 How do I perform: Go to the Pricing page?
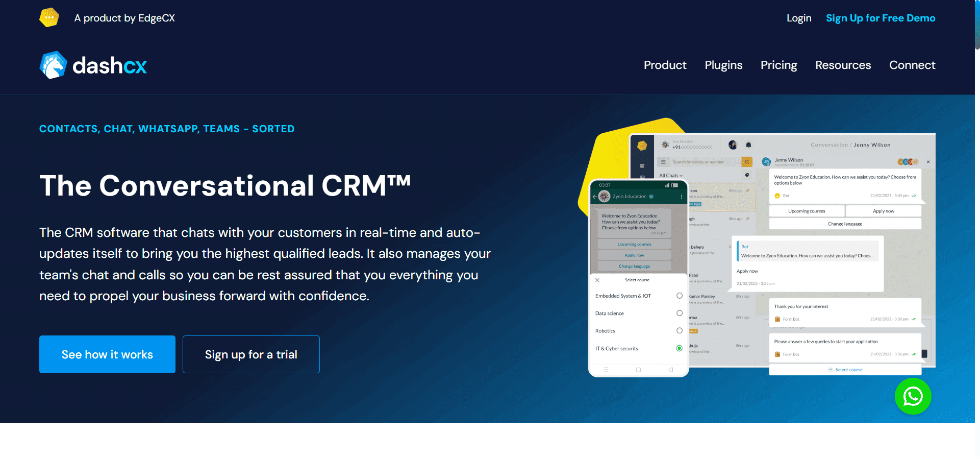pos(778,65)
